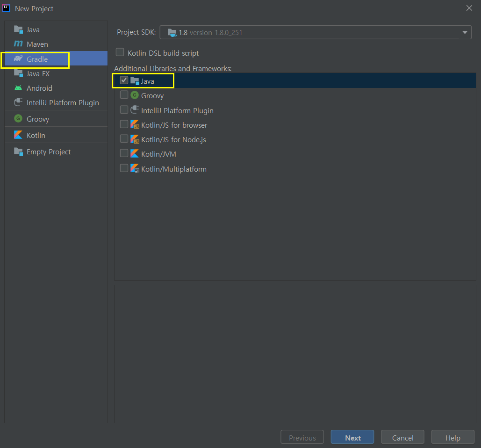Click the 'Groovy' label in frameworks list
481x448 pixels.
pyautogui.click(x=152, y=96)
